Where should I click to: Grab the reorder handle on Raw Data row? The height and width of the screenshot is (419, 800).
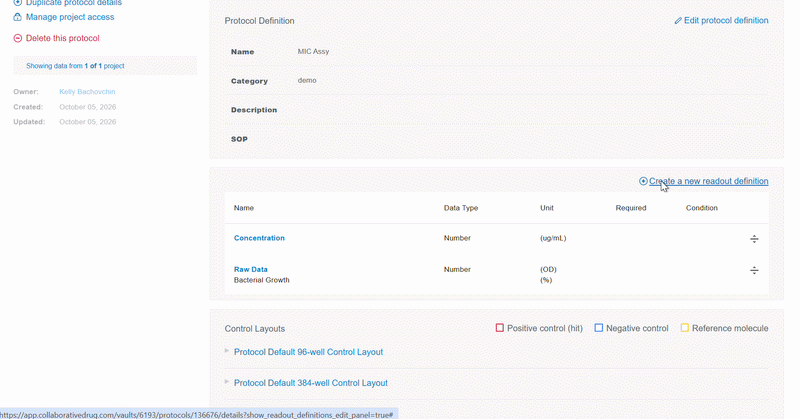[754, 270]
